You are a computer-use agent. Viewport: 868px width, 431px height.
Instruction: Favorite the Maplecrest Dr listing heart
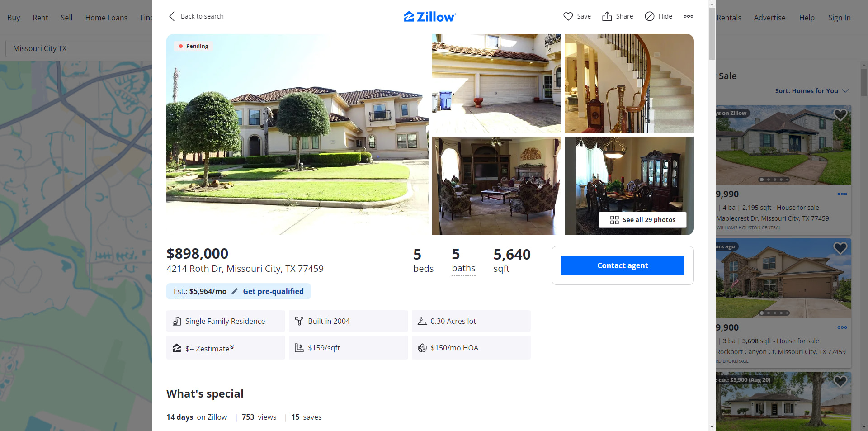(x=840, y=115)
